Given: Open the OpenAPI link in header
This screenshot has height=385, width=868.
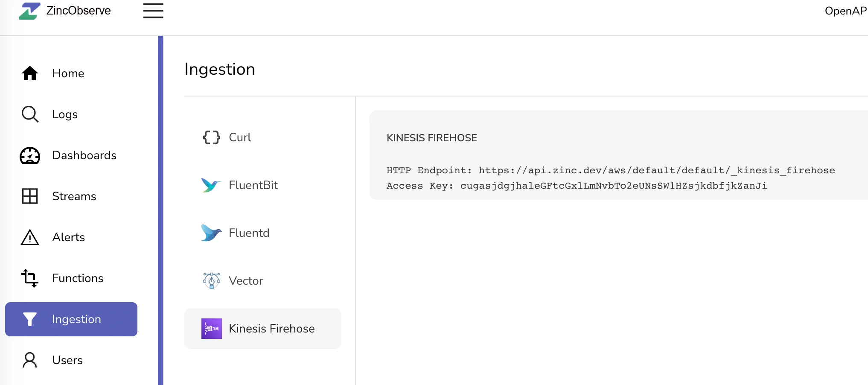Looking at the screenshot, I should coord(845,11).
